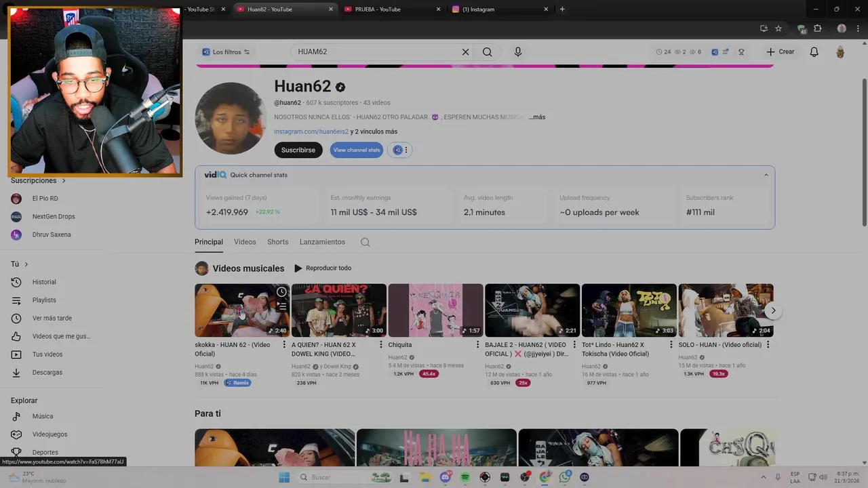Screen dimensions: 868x488
Task: Open Dhruv Saxena subscription channel
Action: point(51,235)
